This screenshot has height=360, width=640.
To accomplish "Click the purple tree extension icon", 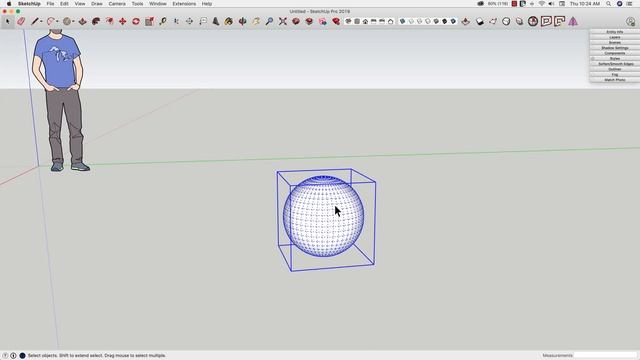I will click(x=573, y=21).
